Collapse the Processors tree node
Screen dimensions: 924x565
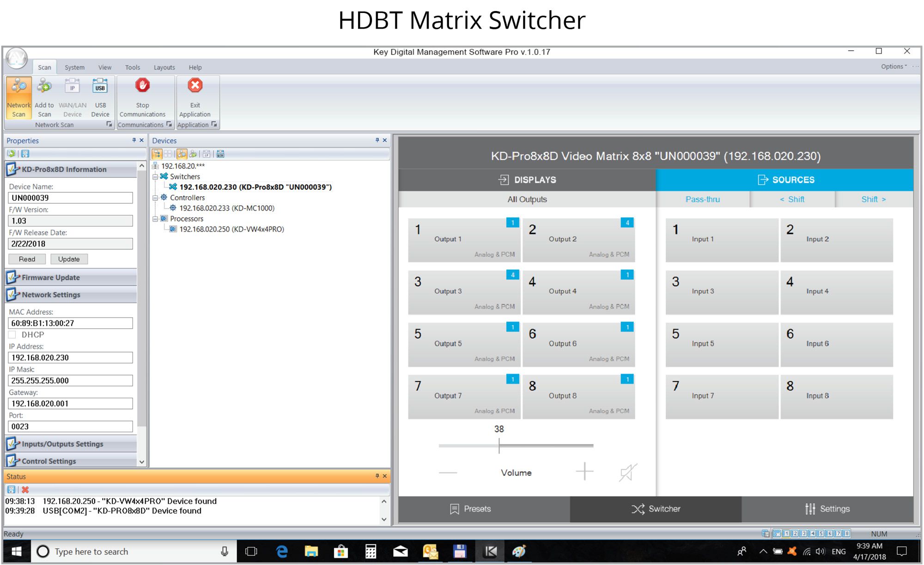[x=156, y=219]
